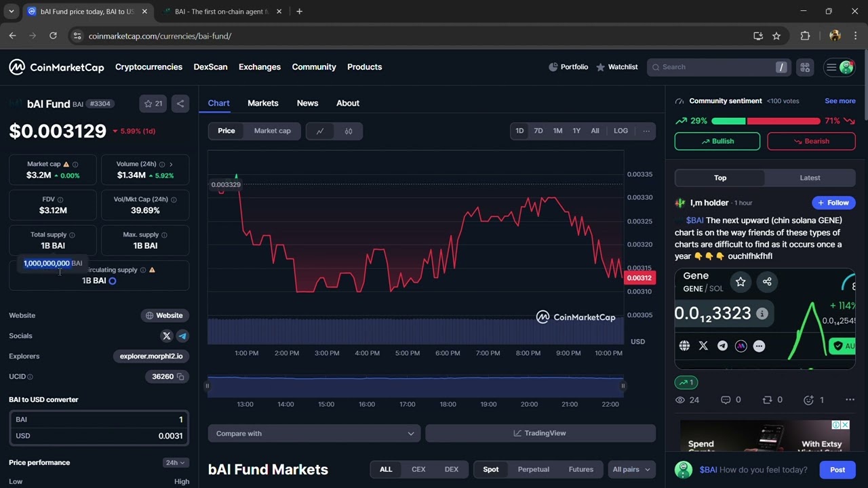
Task: Set chart range to 1M
Action: (557, 131)
